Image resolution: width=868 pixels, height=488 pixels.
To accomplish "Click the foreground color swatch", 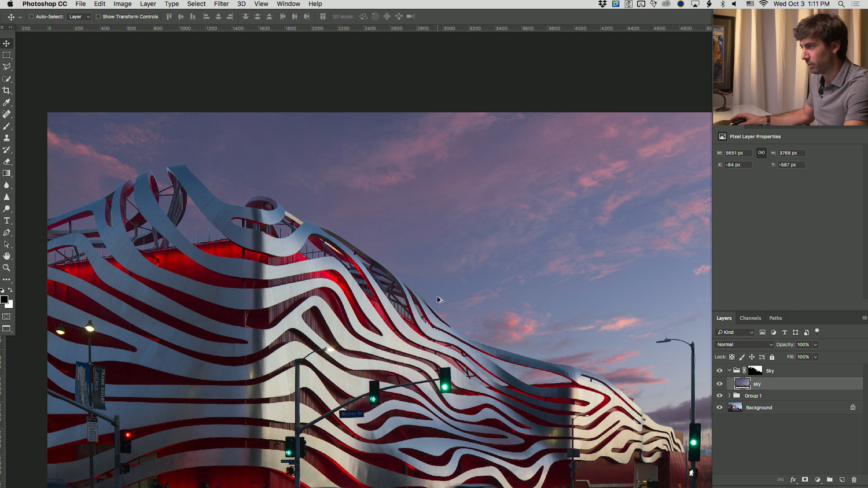I will tap(4, 300).
